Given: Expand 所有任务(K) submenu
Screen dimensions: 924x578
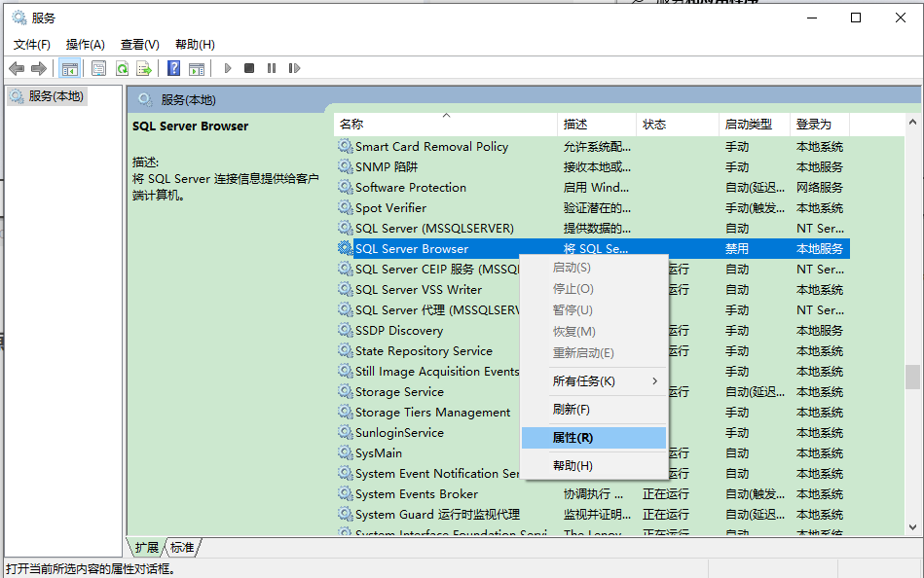Looking at the screenshot, I should click(594, 381).
